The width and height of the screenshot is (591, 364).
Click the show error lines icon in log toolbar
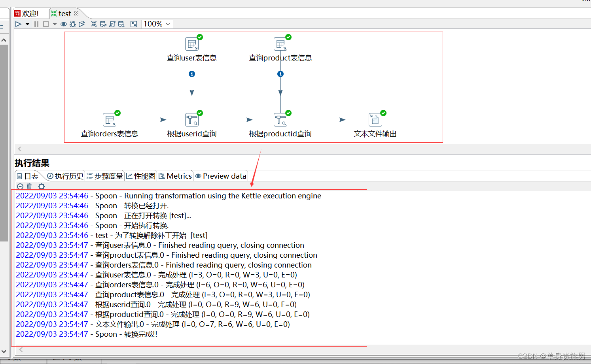tap(20, 186)
